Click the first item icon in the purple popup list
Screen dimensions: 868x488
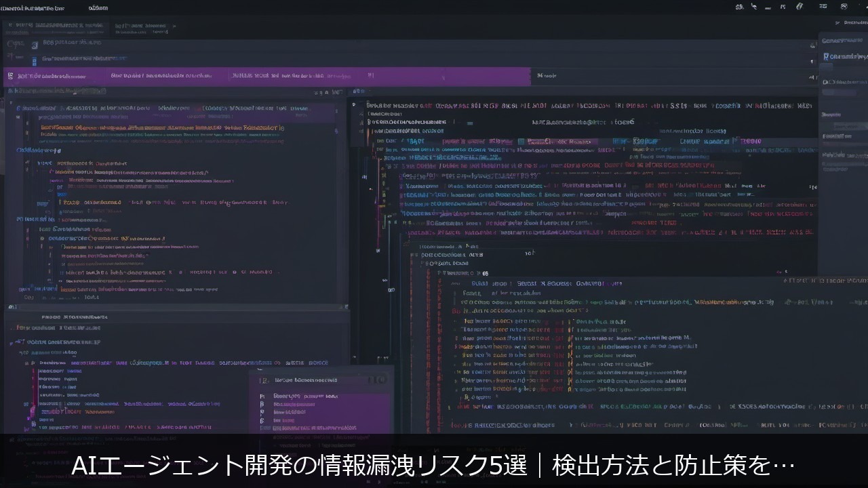(262, 396)
